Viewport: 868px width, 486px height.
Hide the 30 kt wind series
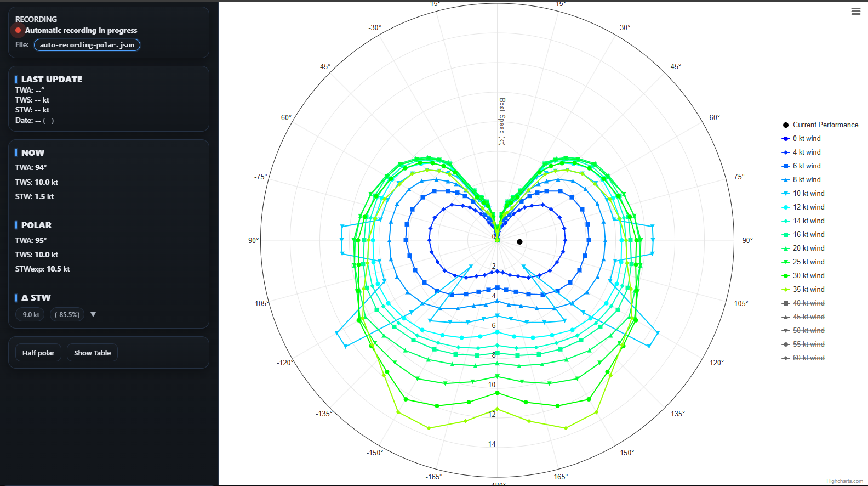803,275
